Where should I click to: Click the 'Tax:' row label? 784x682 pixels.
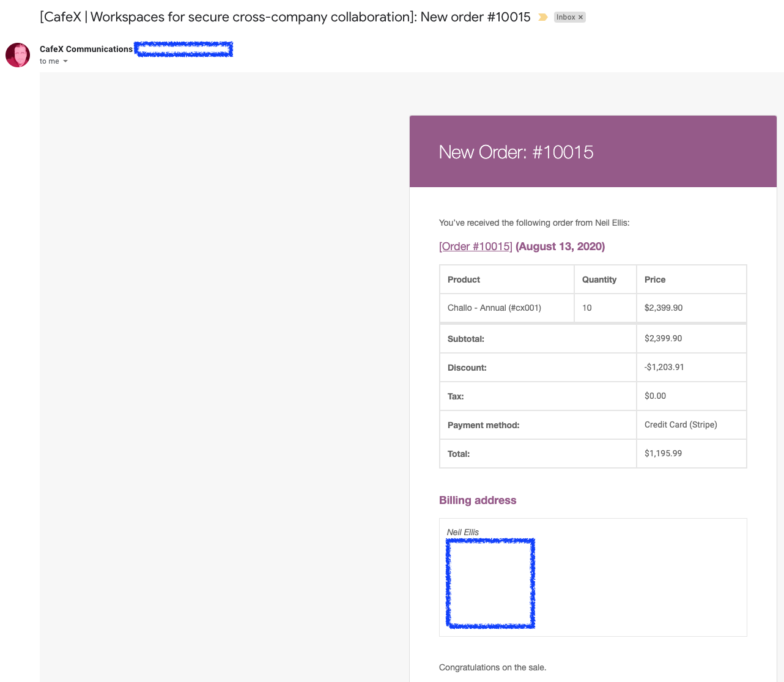click(x=456, y=396)
